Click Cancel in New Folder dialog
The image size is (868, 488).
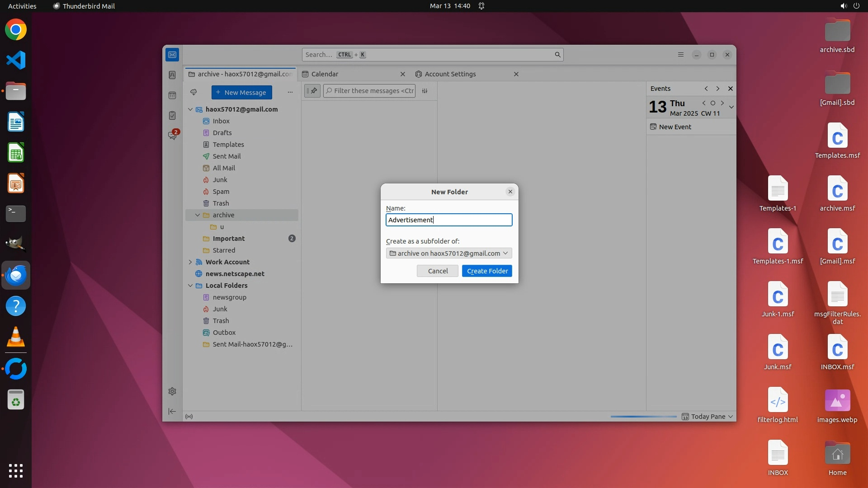[x=438, y=271]
